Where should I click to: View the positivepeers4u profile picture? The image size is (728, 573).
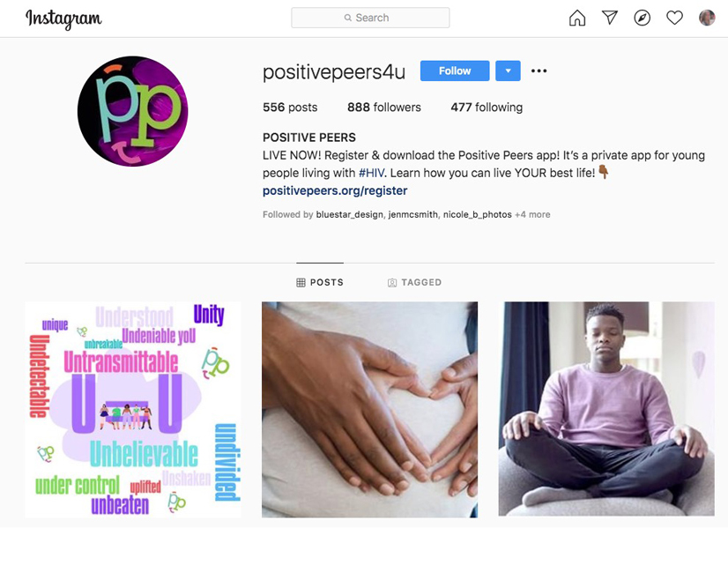133,111
